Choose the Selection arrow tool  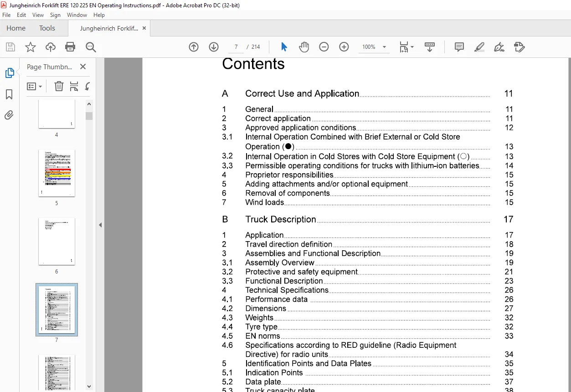(x=284, y=47)
